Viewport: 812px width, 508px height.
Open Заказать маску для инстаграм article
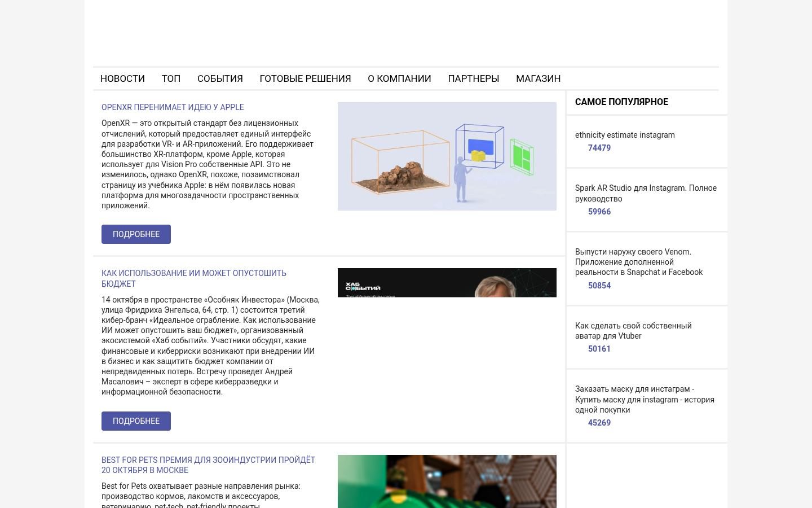[645, 399]
